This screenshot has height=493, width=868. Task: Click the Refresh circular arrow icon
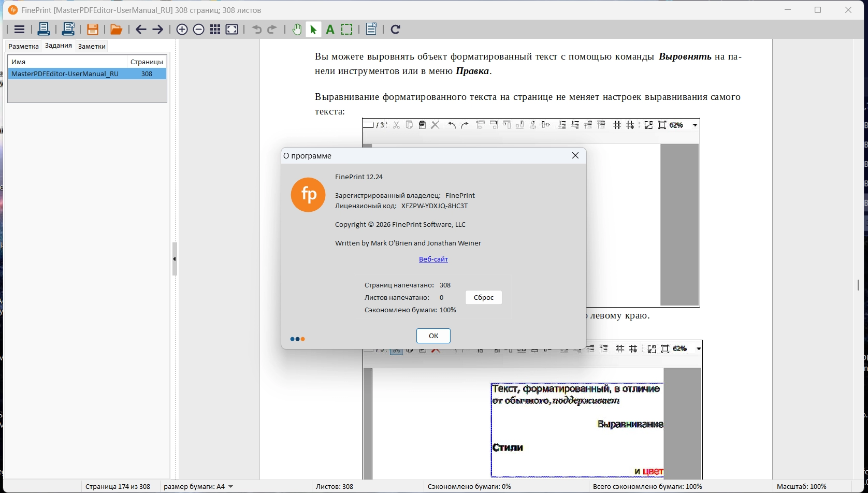pyautogui.click(x=396, y=30)
